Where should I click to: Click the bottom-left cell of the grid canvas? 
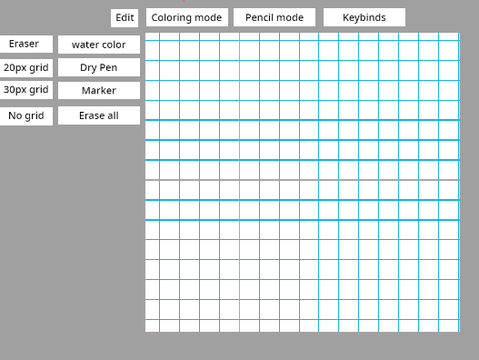point(152,326)
